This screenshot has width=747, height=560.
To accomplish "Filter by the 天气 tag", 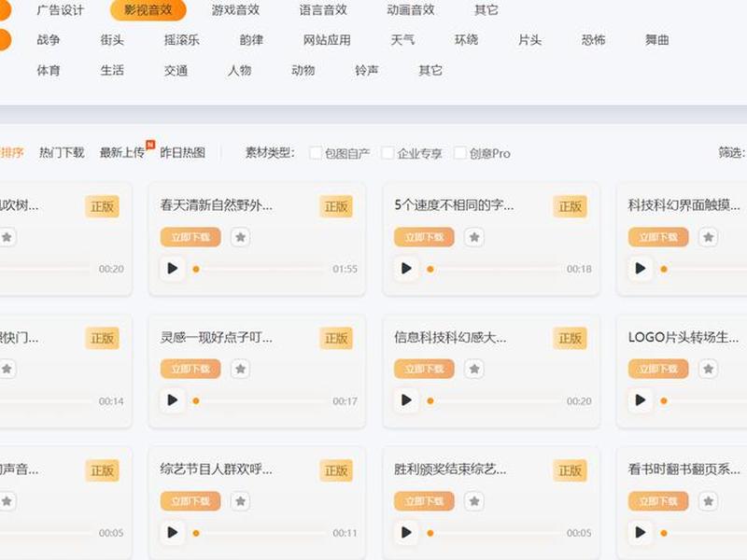I will [x=403, y=40].
